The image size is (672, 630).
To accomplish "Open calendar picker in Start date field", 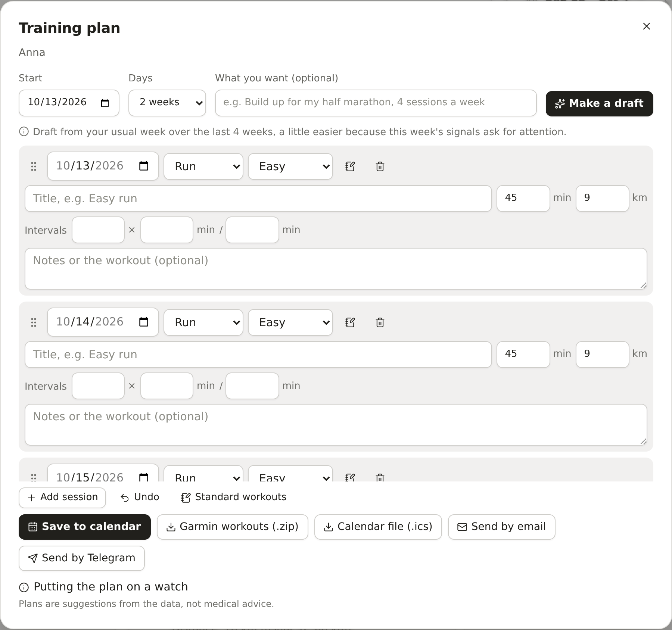I will [105, 103].
